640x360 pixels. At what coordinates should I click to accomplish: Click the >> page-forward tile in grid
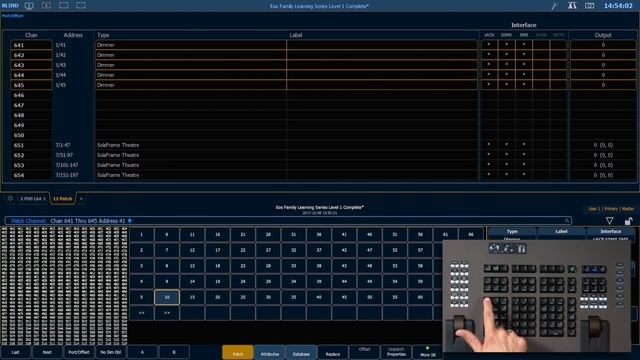(167, 313)
